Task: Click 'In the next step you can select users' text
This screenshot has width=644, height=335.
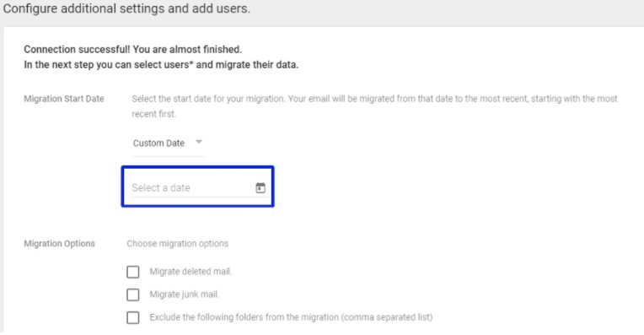Action: (161, 64)
